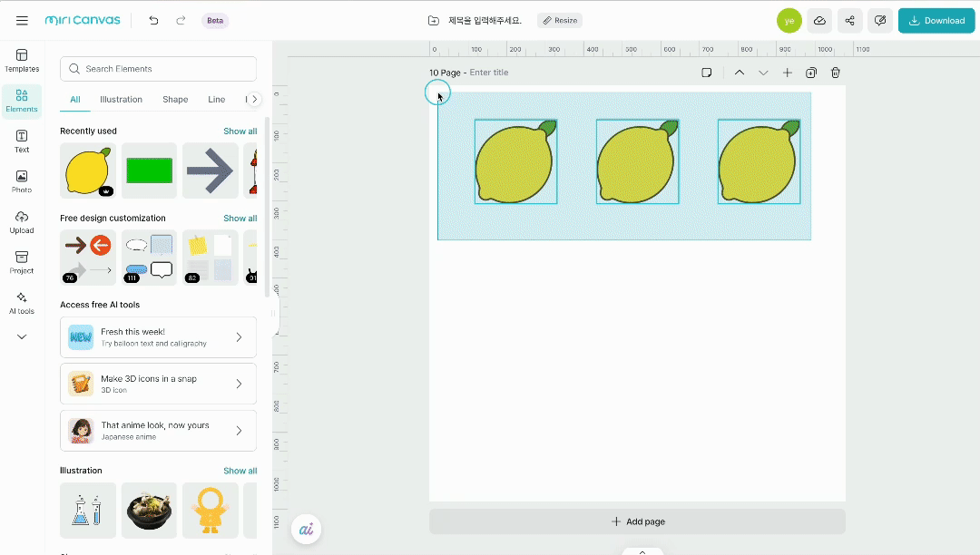The height and width of the screenshot is (555, 980).
Task: Insert the green rectangle element
Action: click(x=150, y=170)
